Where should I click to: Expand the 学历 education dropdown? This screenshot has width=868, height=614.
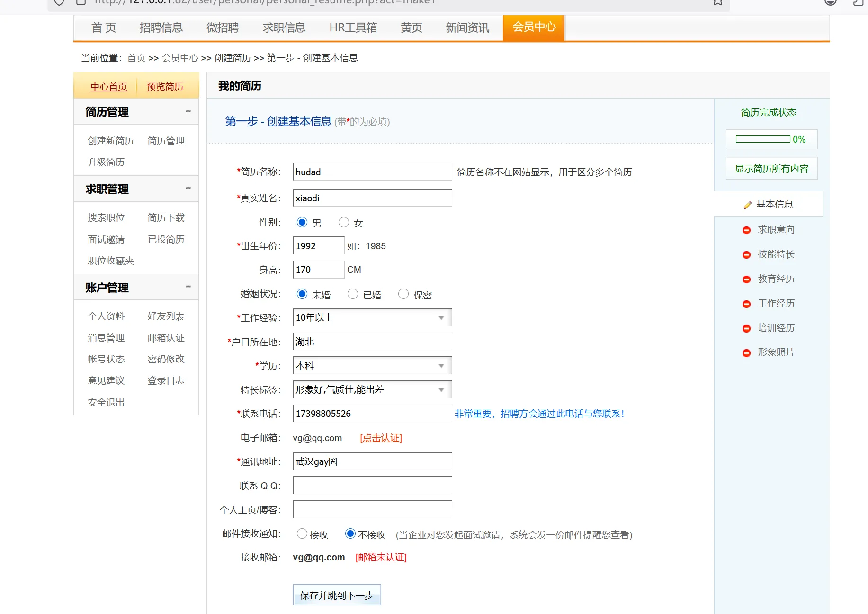tap(372, 366)
